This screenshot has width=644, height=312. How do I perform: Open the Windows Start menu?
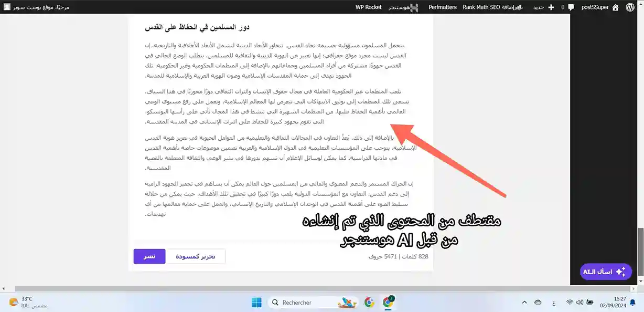[256, 302]
